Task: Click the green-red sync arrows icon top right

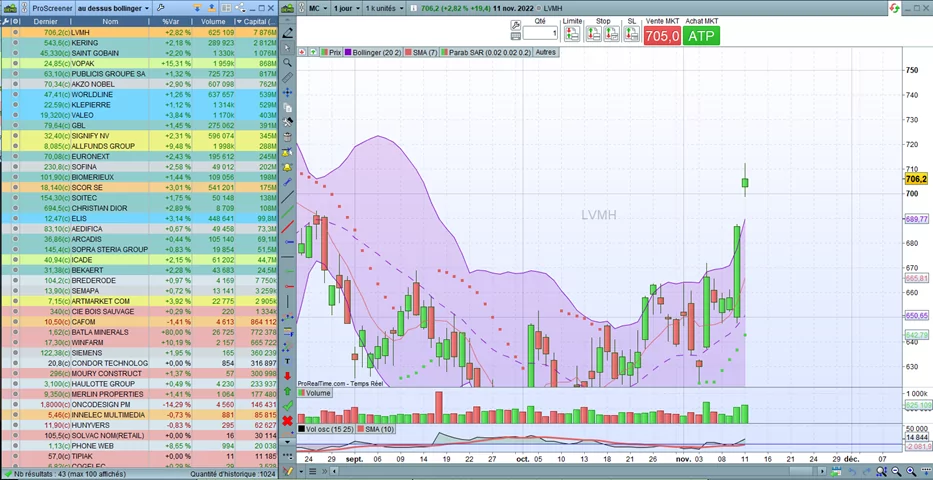Action: point(894,8)
